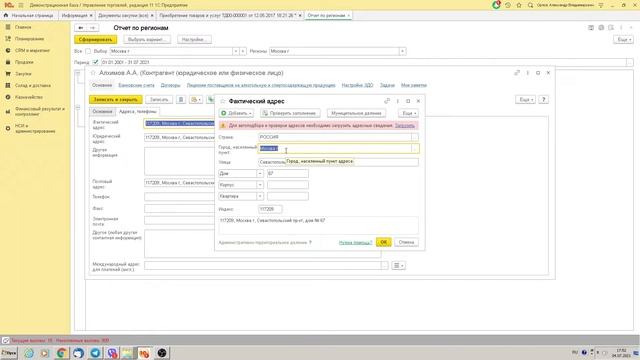Toggle the Период checkbox
The height and width of the screenshot is (360, 640).
click(96, 62)
